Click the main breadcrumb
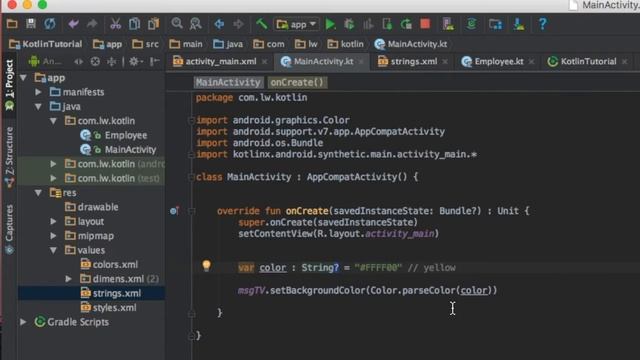The image size is (640, 360). coord(186,44)
